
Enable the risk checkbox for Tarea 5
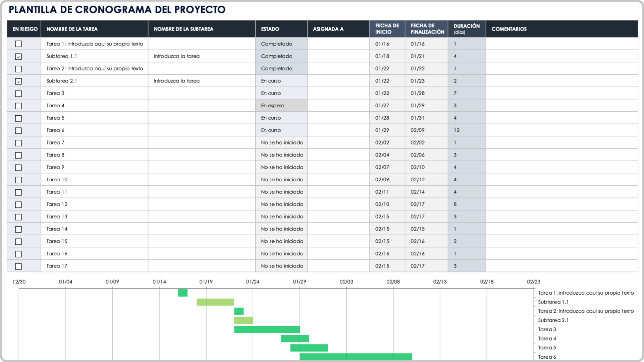tap(18, 118)
